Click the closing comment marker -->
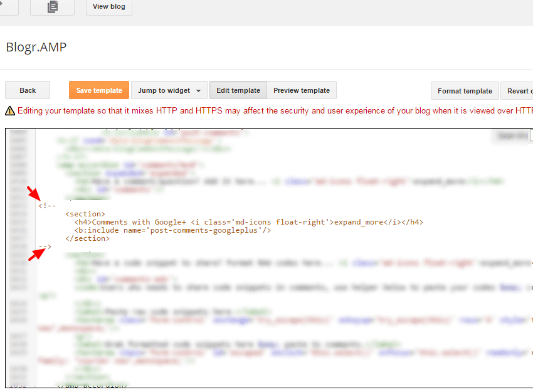 (x=45, y=246)
